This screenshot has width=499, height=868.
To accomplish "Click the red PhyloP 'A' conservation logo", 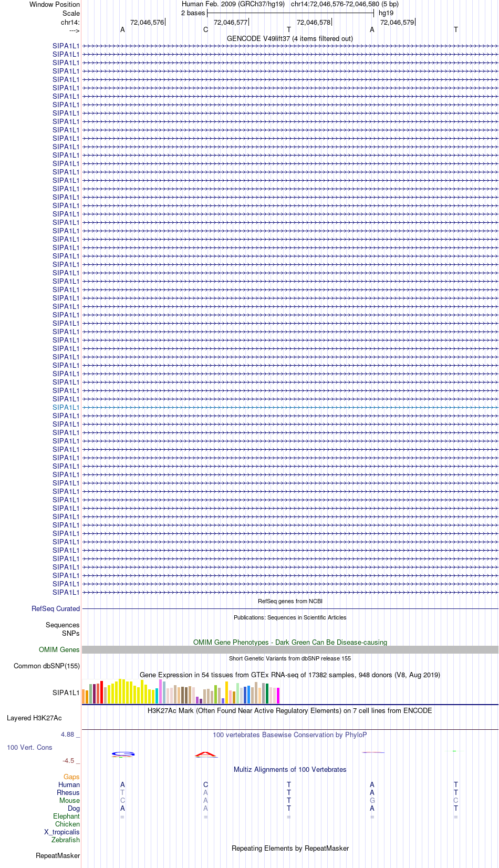I will click(x=206, y=755).
